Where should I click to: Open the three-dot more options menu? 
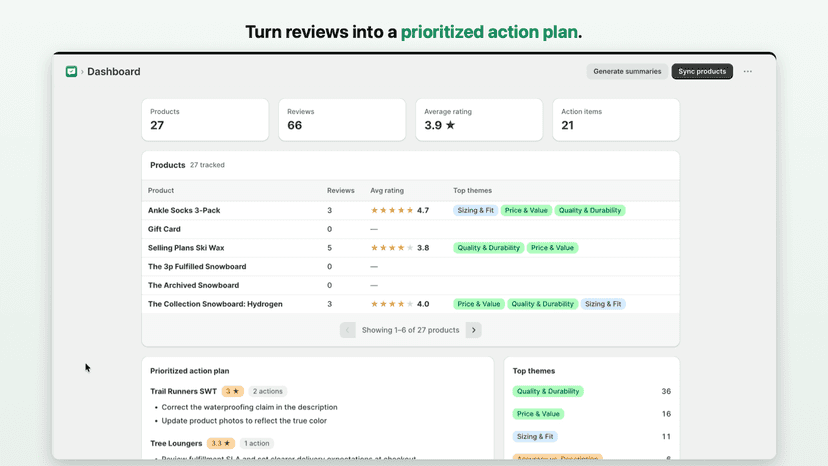(x=747, y=71)
